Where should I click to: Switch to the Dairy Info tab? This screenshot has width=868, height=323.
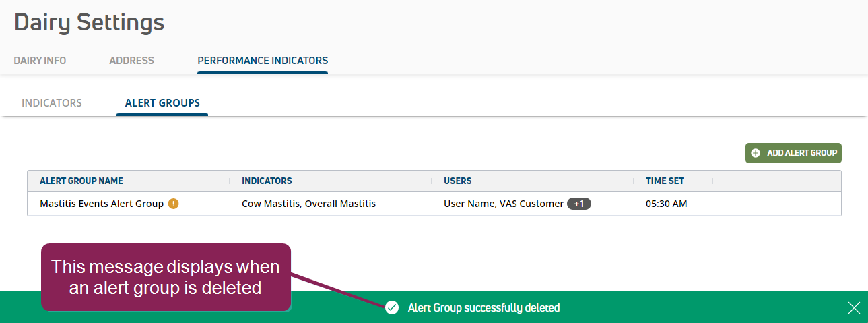tap(40, 61)
